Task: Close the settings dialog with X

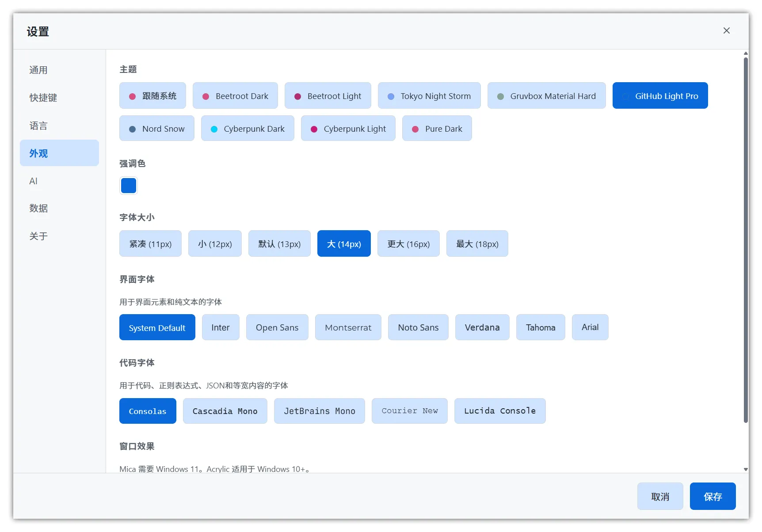Action: click(726, 30)
